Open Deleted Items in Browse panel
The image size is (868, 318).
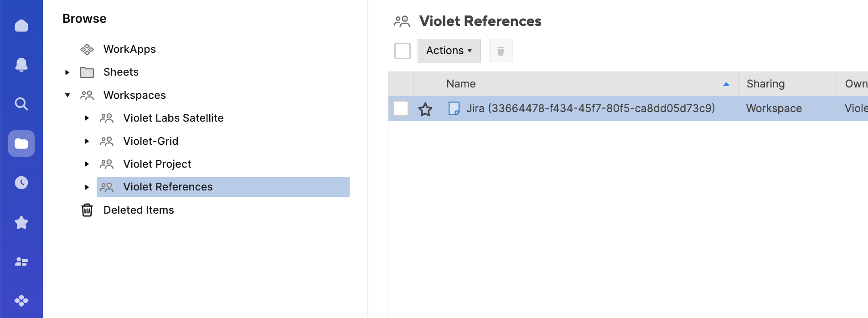pyautogui.click(x=139, y=210)
